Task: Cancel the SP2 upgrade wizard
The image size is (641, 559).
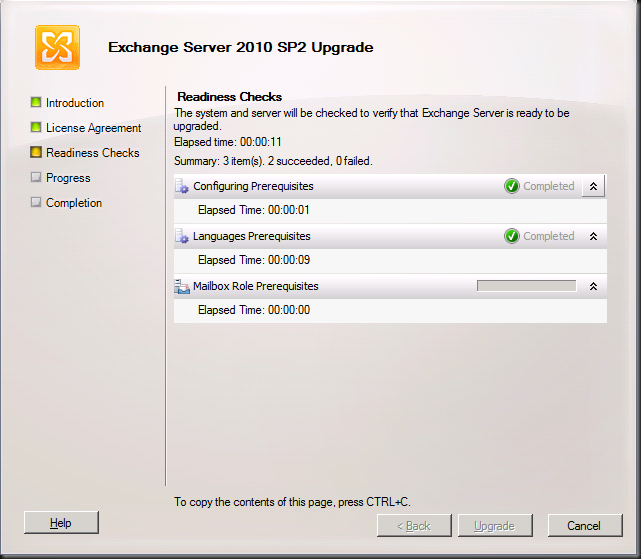Action: tap(585, 525)
